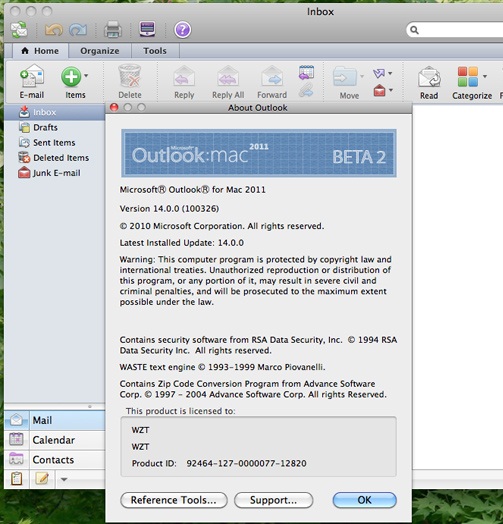
Task: Close the About Outlook dialog
Action: pos(114,107)
